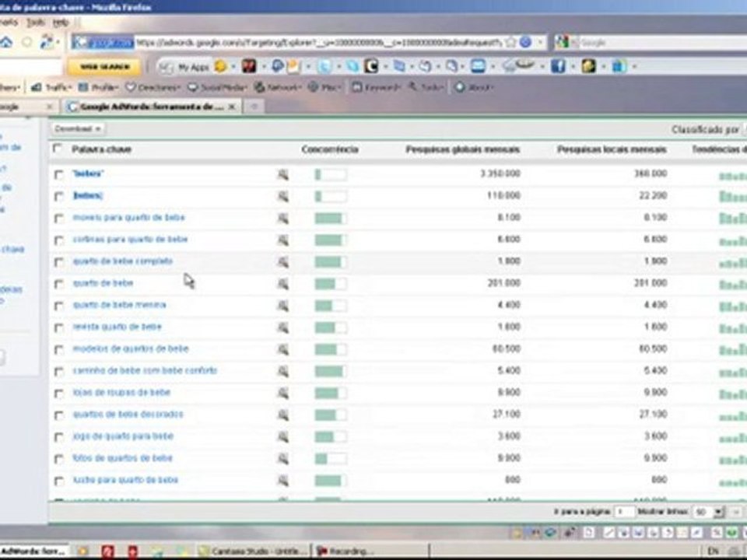
Task: Click magnifier icon for 'quarto de bebe'
Action: (283, 284)
